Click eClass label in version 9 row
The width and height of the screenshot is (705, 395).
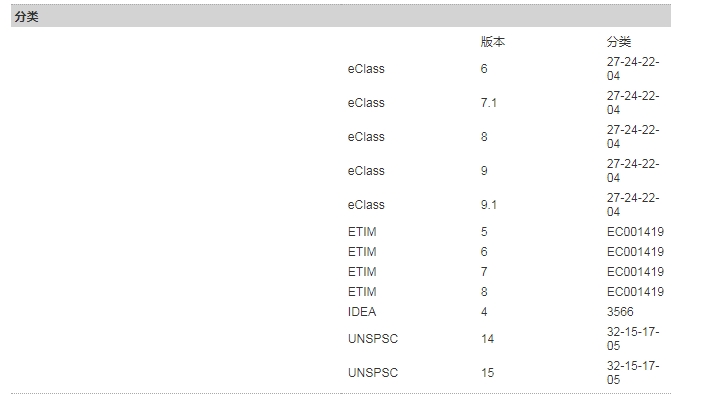click(x=366, y=171)
